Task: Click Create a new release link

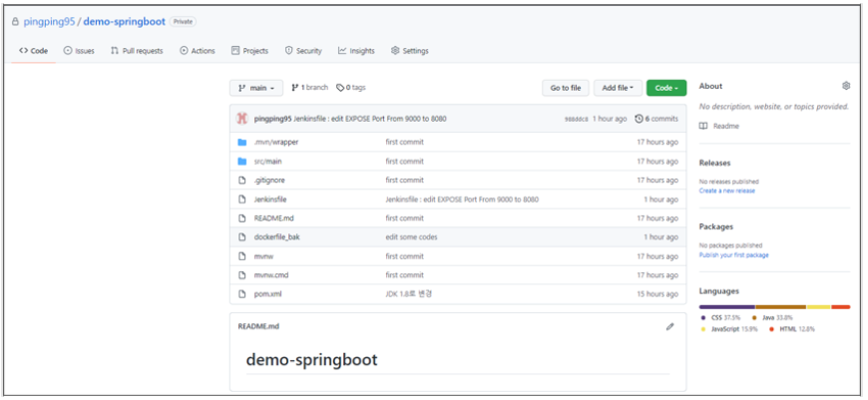Action: coord(727,191)
